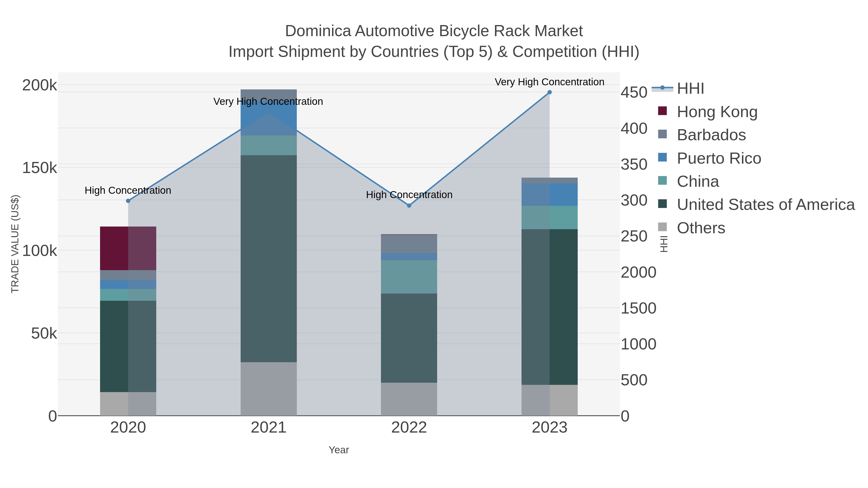The image size is (868, 488).
Task: Click the 150k left axis tick label
Action: pyautogui.click(x=40, y=168)
